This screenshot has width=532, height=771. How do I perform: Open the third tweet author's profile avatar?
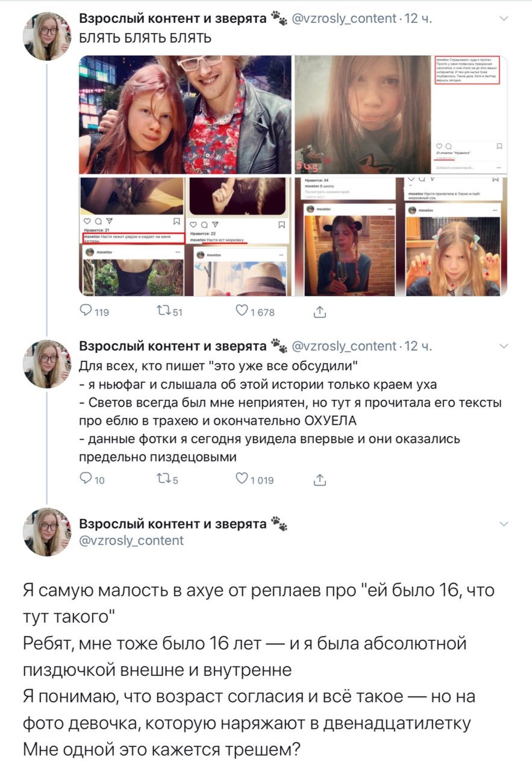tap(47, 532)
